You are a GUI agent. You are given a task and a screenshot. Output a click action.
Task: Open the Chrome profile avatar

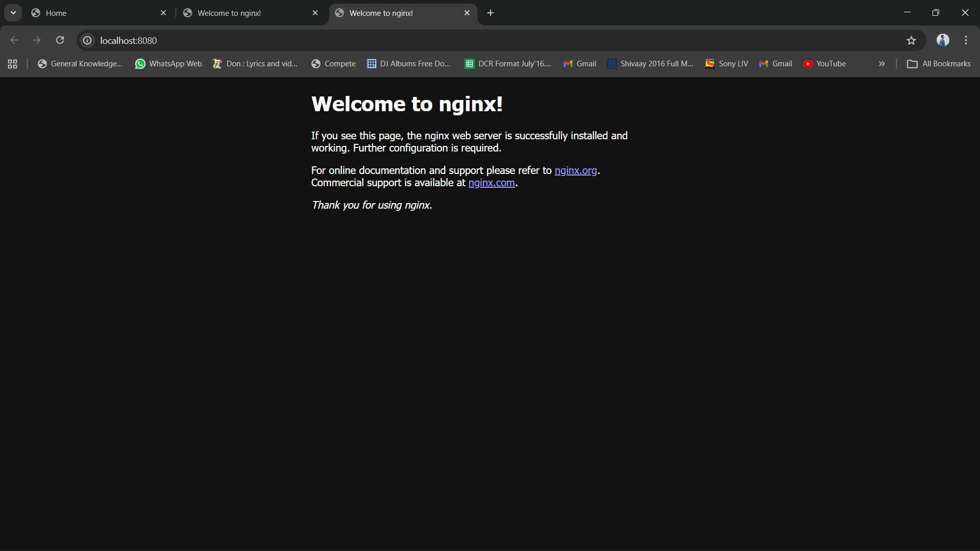[x=943, y=40]
